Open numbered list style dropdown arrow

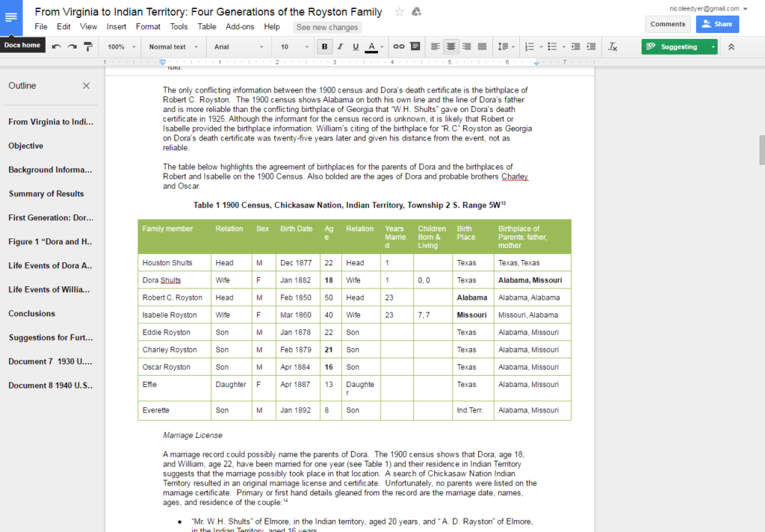click(541, 47)
